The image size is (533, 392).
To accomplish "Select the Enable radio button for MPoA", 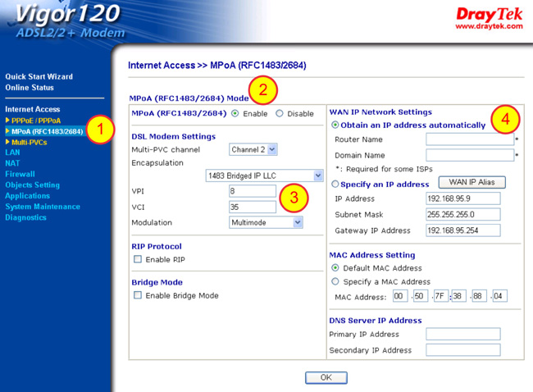I will click(235, 114).
